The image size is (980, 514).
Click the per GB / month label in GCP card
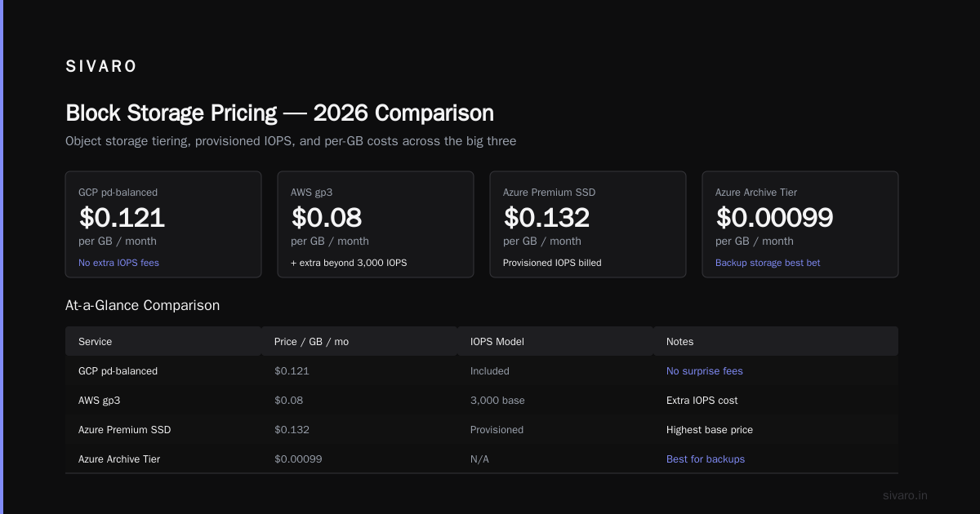(x=118, y=241)
